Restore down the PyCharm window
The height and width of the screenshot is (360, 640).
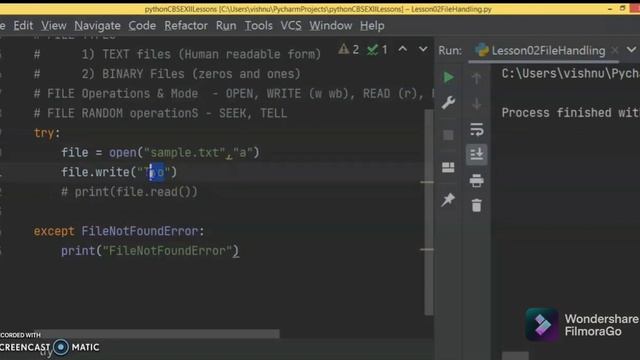click(x=622, y=8)
